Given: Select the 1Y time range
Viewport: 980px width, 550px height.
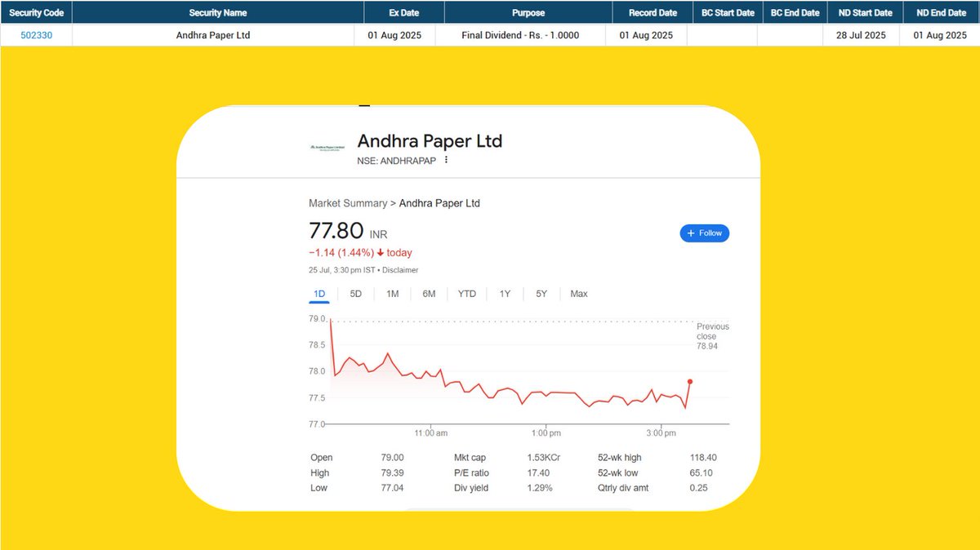Looking at the screenshot, I should coord(504,293).
